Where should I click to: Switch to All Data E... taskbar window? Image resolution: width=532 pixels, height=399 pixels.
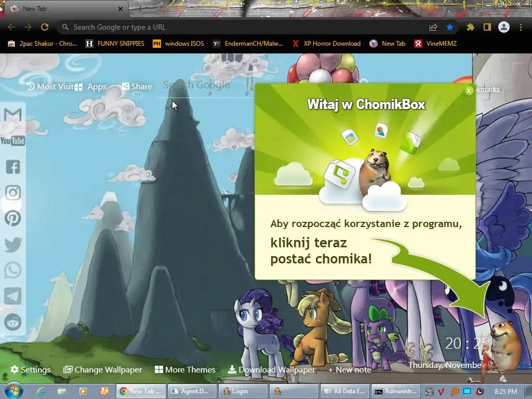click(345, 391)
